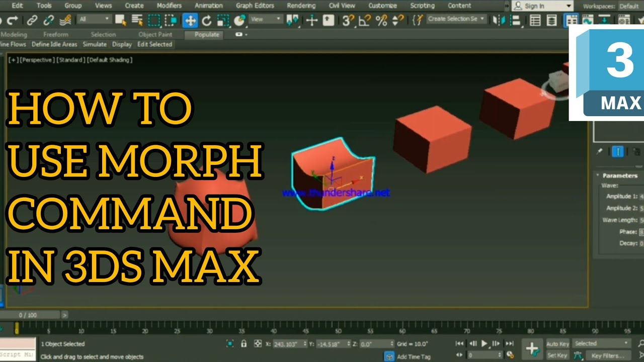This screenshot has width=644, height=362.
Task: Open the Edit menu
Action: click(x=17, y=6)
